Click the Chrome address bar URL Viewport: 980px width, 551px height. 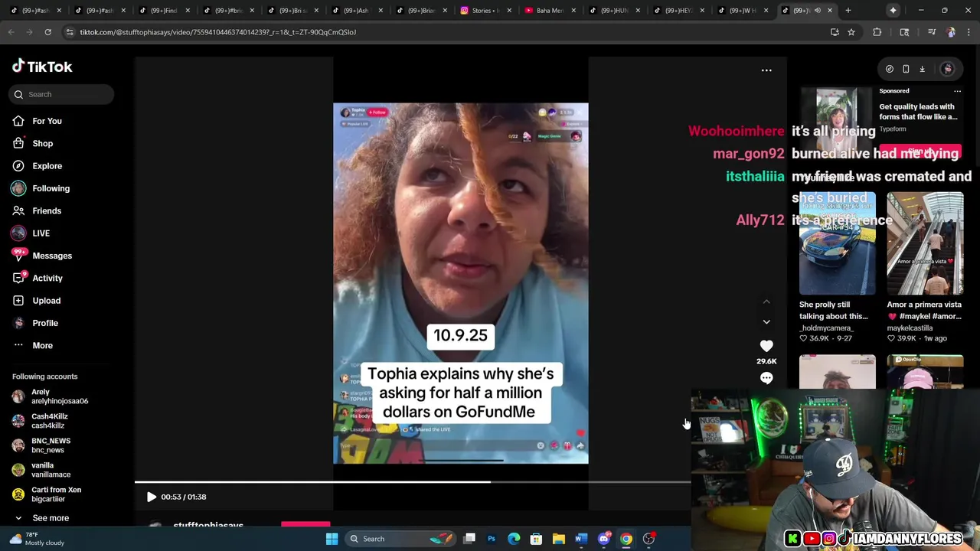(x=218, y=32)
